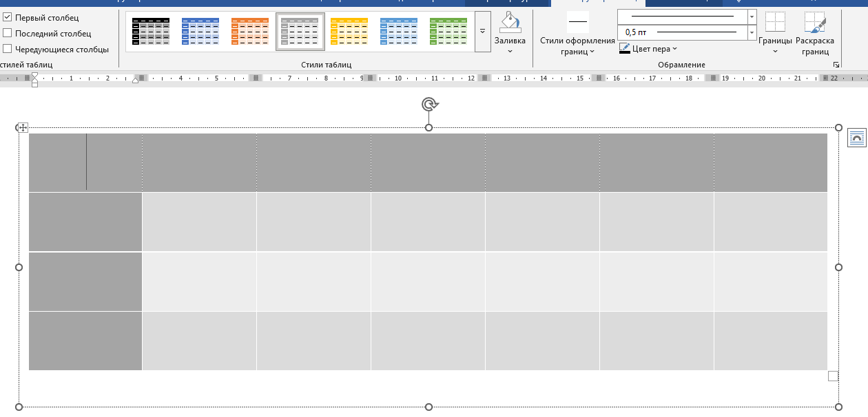This screenshot has width=868, height=417.
Task: Enable the Последний столбец checkbox
Action: (x=8, y=33)
